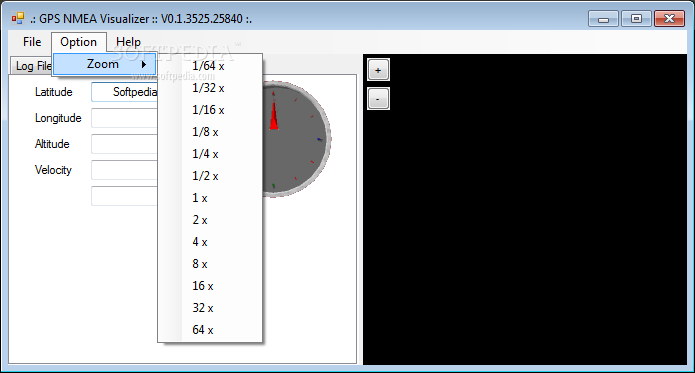Viewport: 695px width, 373px height.
Task: Minimize the GPS NMEA Visualizer window
Action: click(x=603, y=19)
